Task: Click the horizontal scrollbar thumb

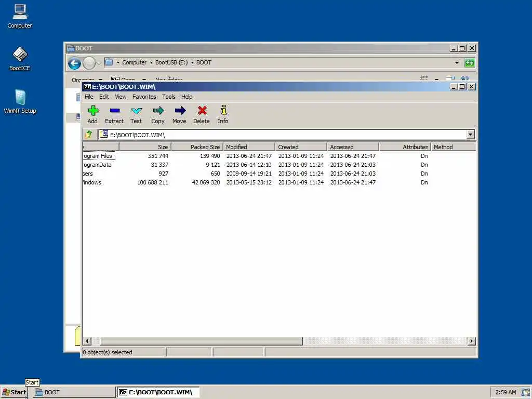Action: tap(201, 341)
